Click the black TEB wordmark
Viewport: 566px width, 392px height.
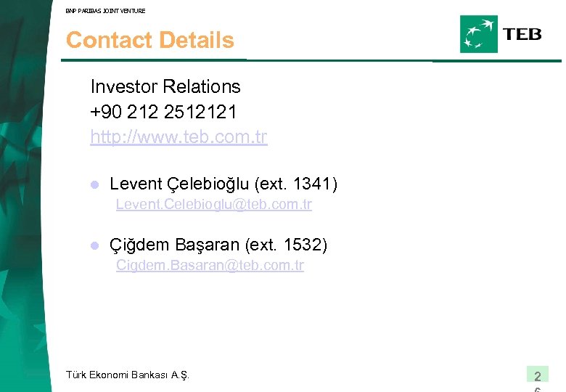(522, 34)
